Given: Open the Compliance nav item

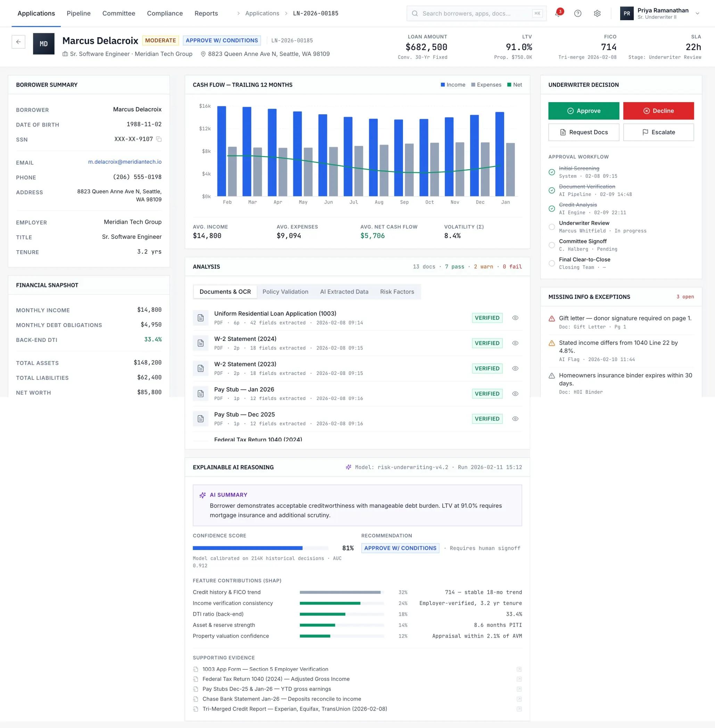Looking at the screenshot, I should coord(165,14).
